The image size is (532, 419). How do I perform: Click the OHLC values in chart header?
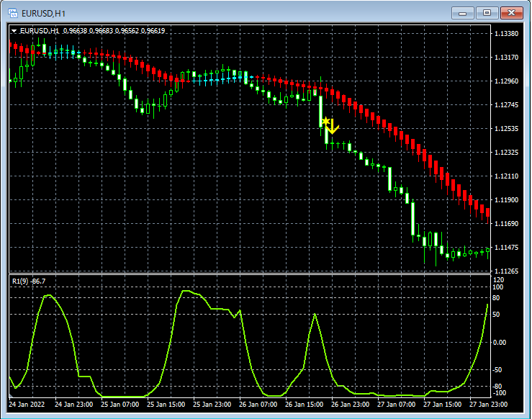pos(114,31)
